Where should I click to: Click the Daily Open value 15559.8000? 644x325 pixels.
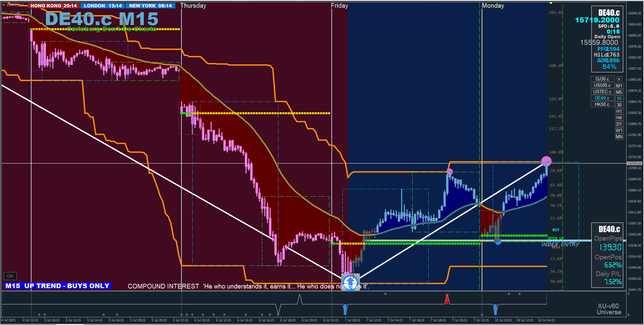(x=599, y=43)
